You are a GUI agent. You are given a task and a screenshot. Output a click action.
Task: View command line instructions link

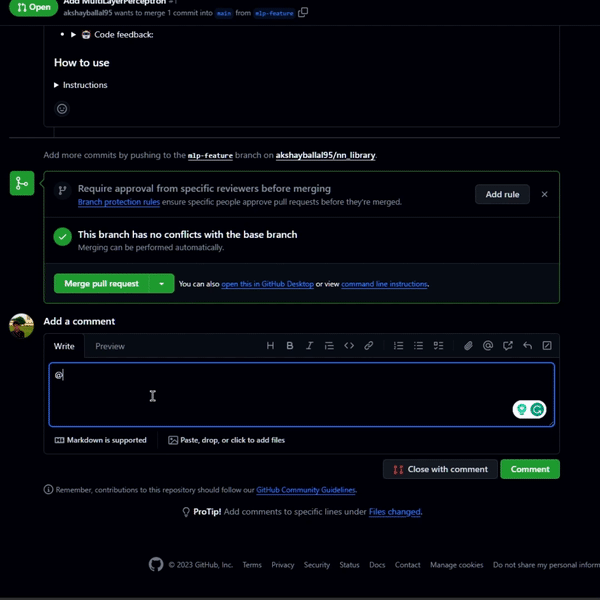(384, 284)
